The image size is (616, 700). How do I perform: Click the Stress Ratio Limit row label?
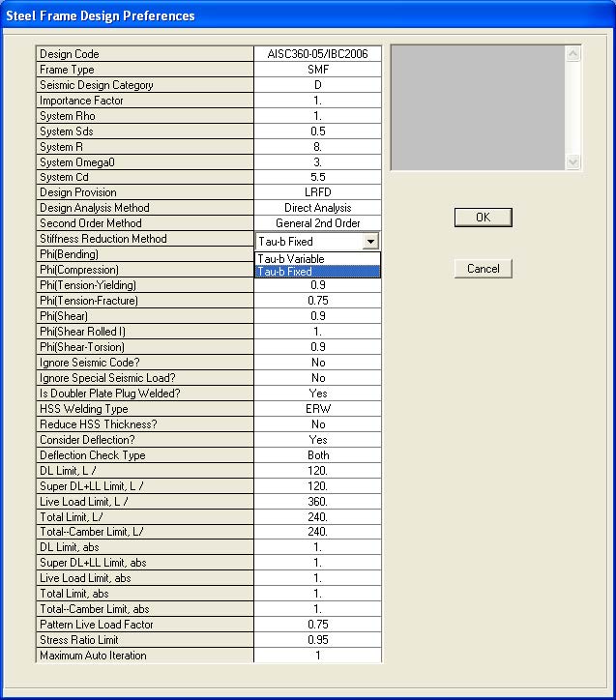(x=145, y=640)
